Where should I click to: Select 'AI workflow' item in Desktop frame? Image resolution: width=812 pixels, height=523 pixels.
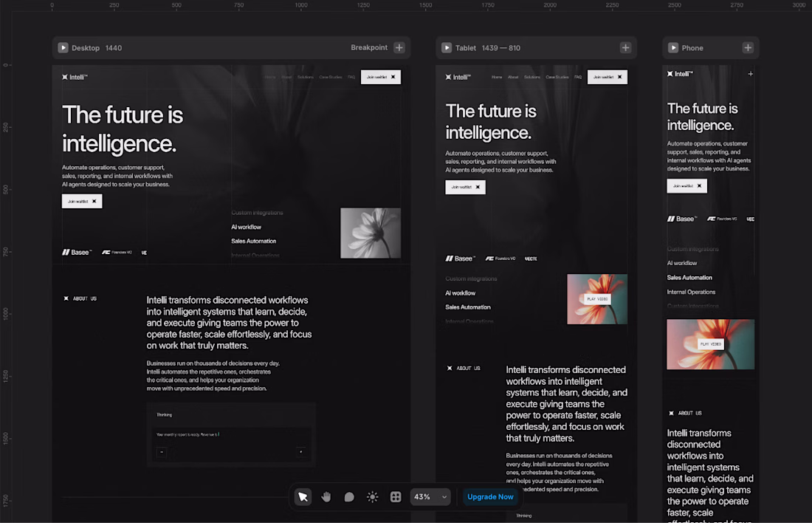[246, 227]
